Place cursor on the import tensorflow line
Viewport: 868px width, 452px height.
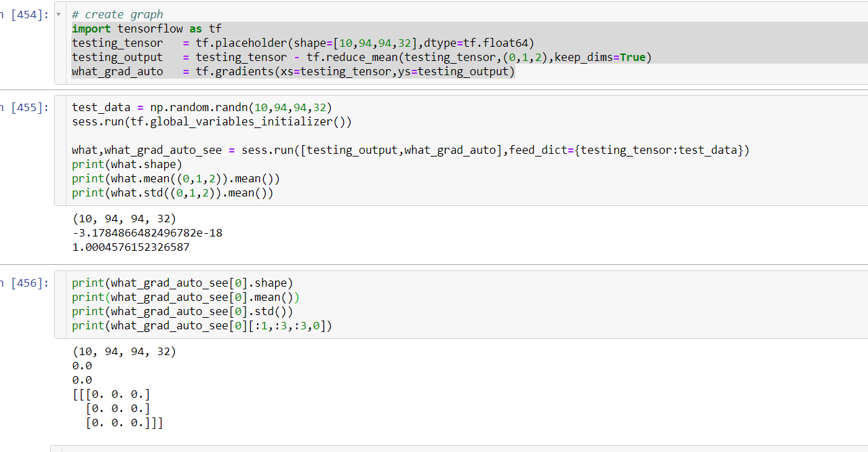[143, 28]
